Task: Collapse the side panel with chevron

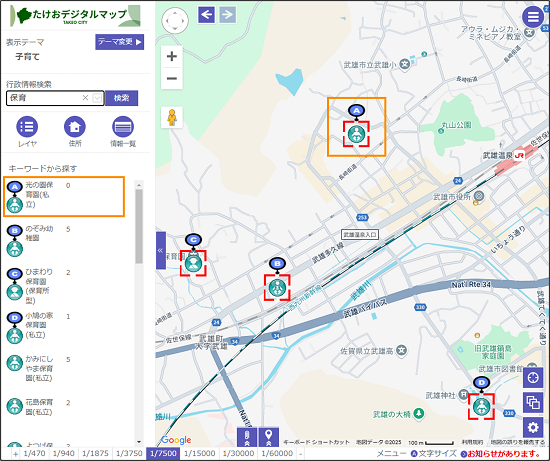Action: 161,250
